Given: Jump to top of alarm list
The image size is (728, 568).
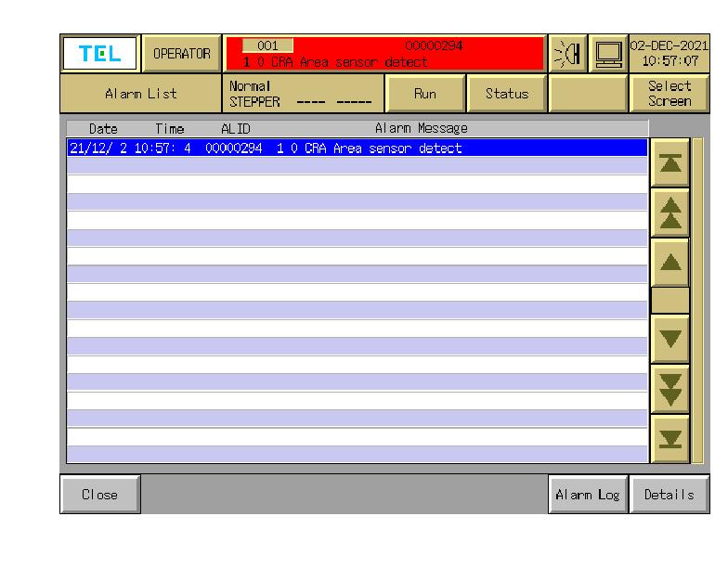Looking at the screenshot, I should point(671,162).
